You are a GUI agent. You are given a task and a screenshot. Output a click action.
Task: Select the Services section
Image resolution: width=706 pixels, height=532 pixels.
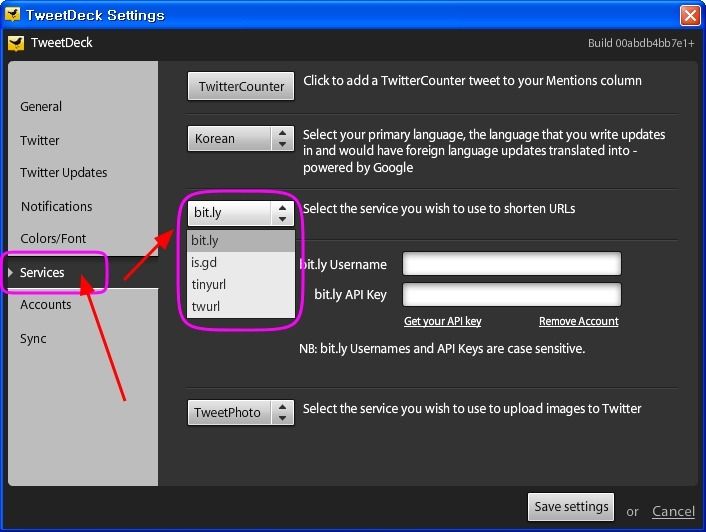42,273
